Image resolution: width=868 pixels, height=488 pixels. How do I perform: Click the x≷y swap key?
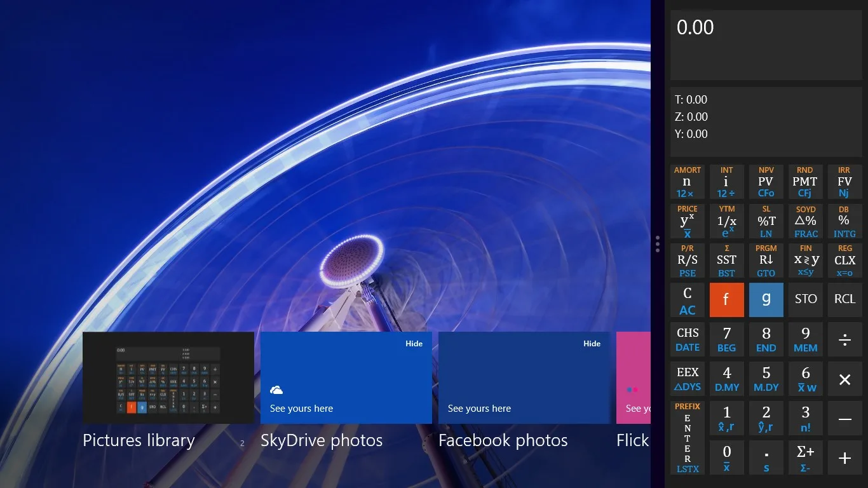pos(805,261)
